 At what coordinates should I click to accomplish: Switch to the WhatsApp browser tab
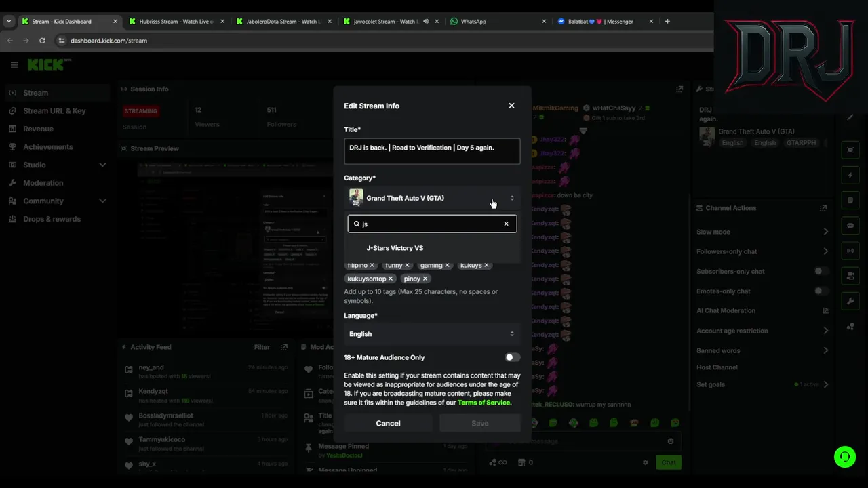pyautogui.click(x=498, y=22)
